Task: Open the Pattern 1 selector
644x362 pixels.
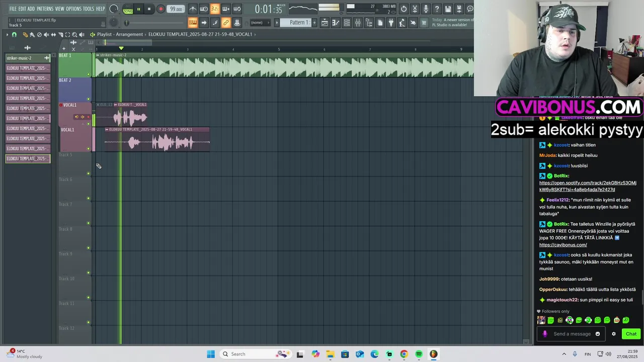Action: point(296,23)
